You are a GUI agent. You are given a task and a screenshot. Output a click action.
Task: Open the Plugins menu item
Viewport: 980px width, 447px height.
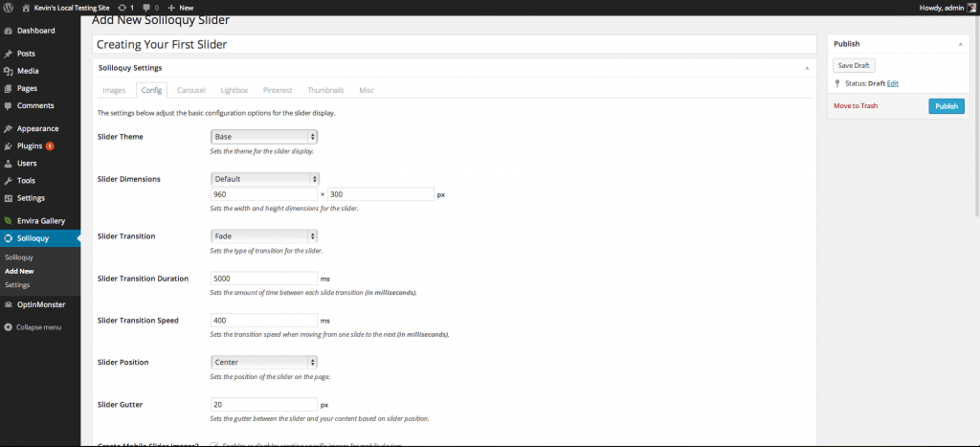29,145
